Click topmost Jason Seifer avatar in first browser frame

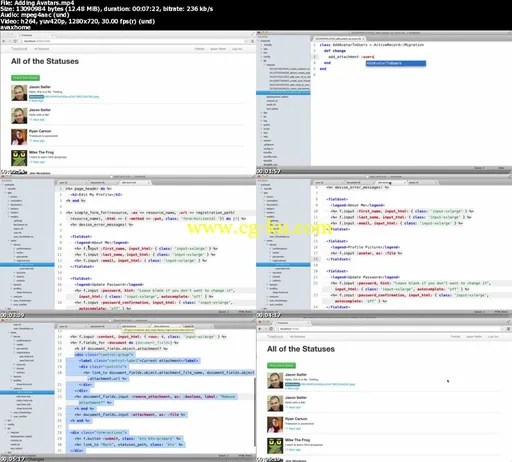pos(19,93)
